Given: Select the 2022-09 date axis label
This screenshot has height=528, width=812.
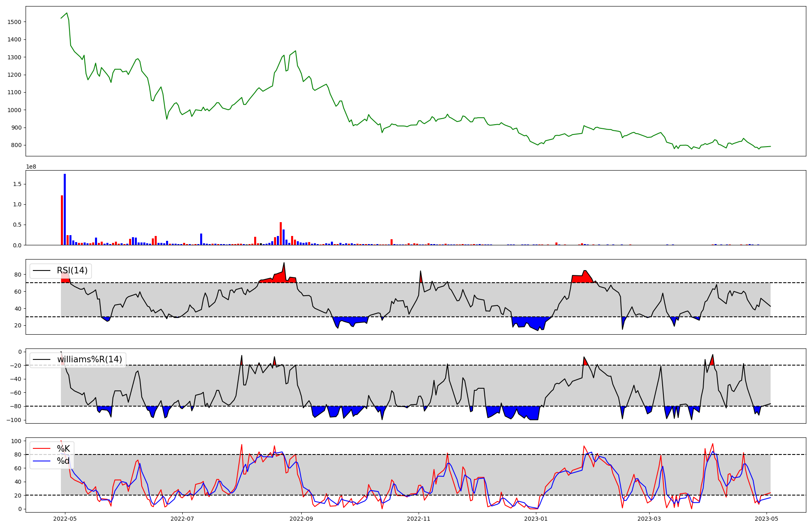Looking at the screenshot, I should (x=301, y=519).
